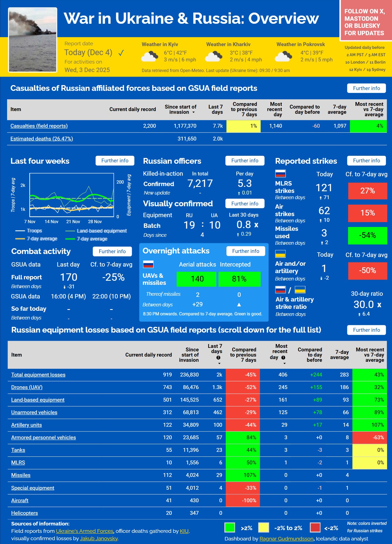Click the red <-2% legend swatch

tap(315, 527)
